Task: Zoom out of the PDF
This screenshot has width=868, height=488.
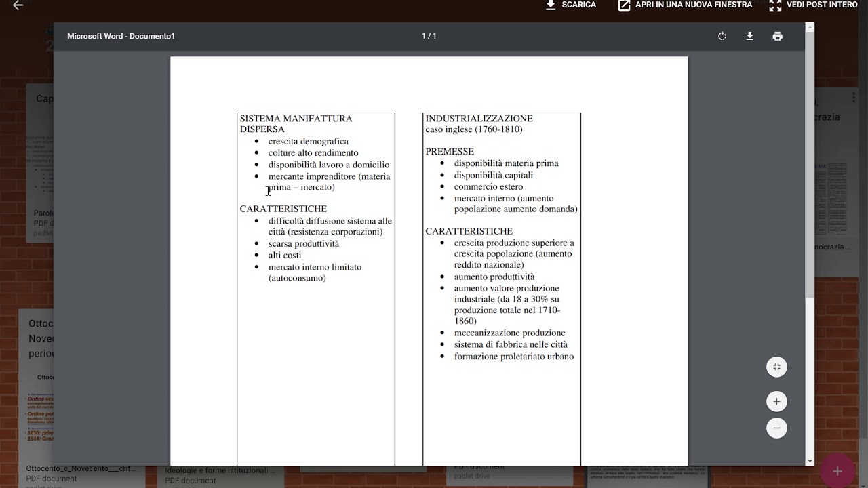Action: [776, 428]
